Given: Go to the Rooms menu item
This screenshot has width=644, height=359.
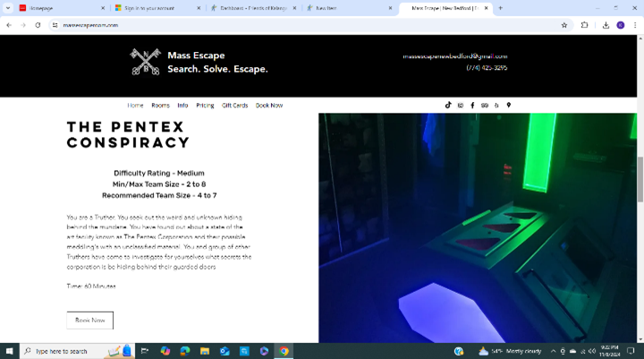Looking at the screenshot, I should click(160, 106).
